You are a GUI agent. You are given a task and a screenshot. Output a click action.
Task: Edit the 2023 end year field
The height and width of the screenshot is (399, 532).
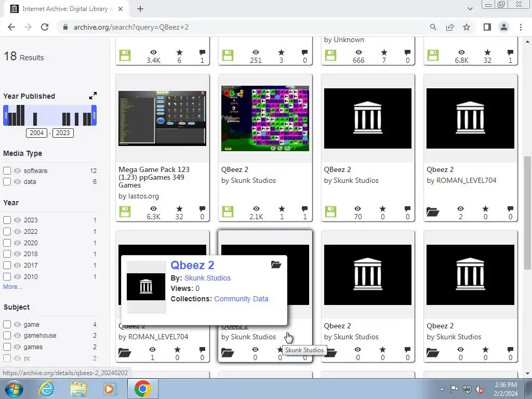coord(63,132)
